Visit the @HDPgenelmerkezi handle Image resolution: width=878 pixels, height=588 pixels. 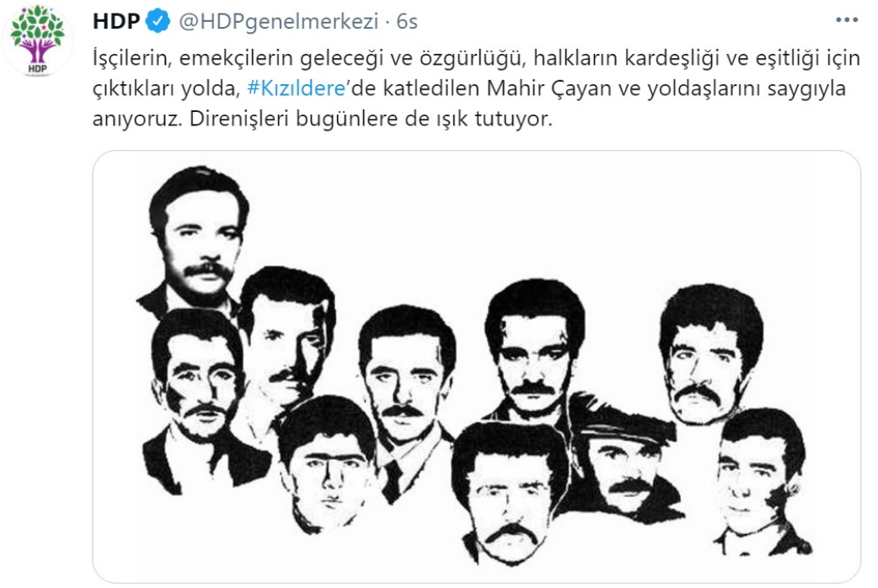click(x=279, y=22)
